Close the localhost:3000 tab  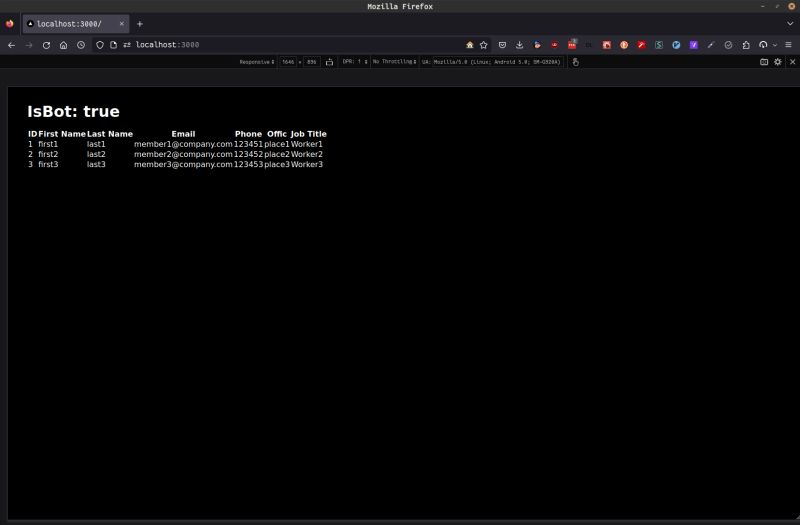tap(121, 23)
